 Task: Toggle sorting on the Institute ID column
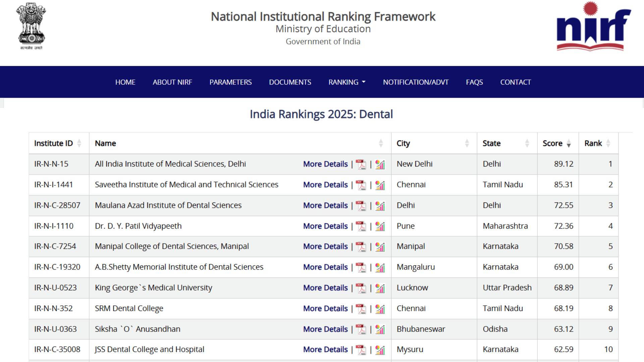pos(79,143)
